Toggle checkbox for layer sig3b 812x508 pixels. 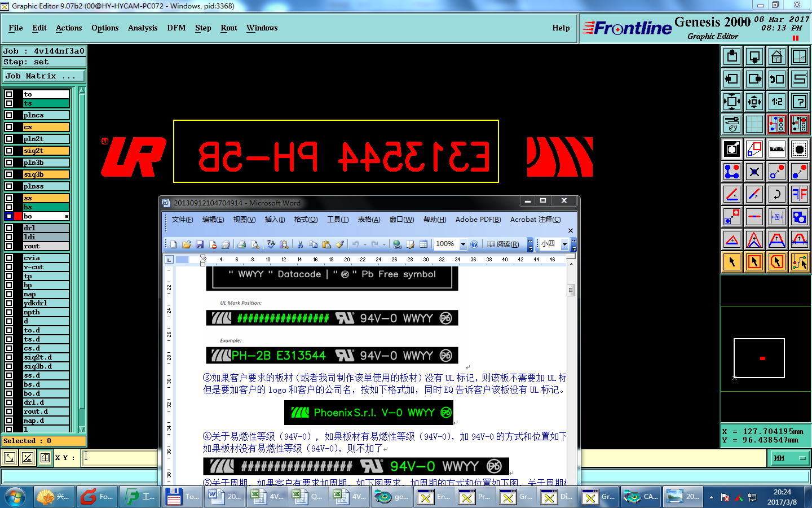9,174
